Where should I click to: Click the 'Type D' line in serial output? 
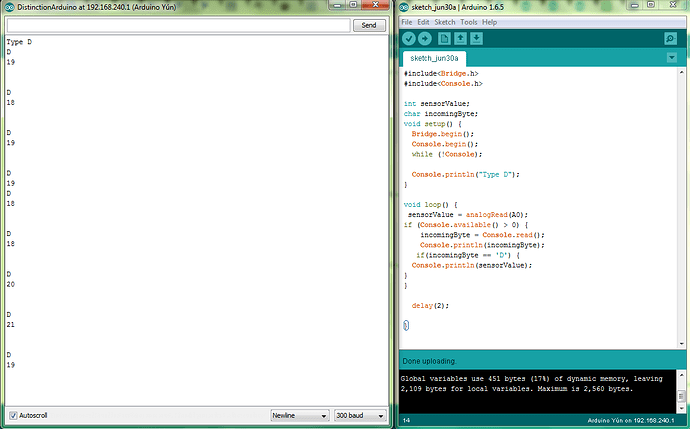(19, 42)
